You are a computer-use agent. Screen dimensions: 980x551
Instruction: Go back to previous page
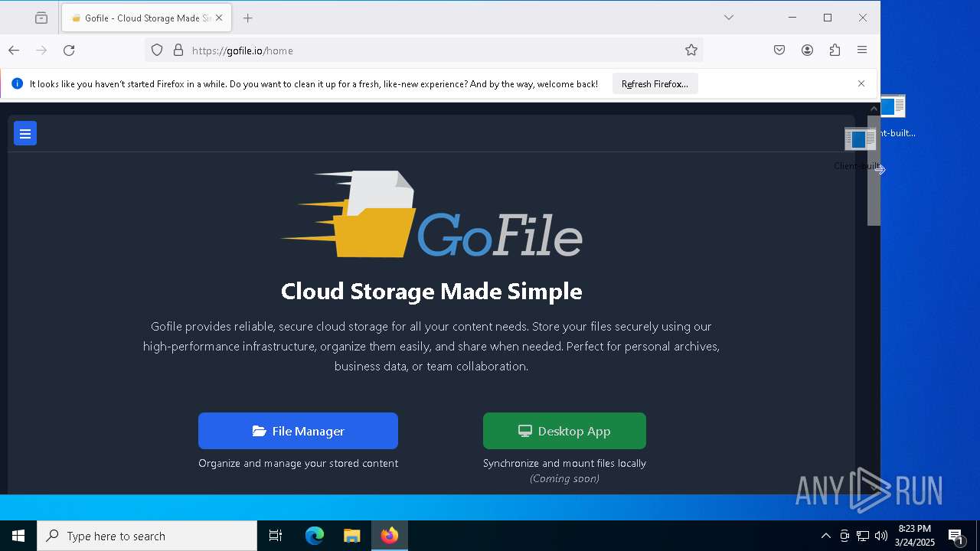click(x=14, y=51)
